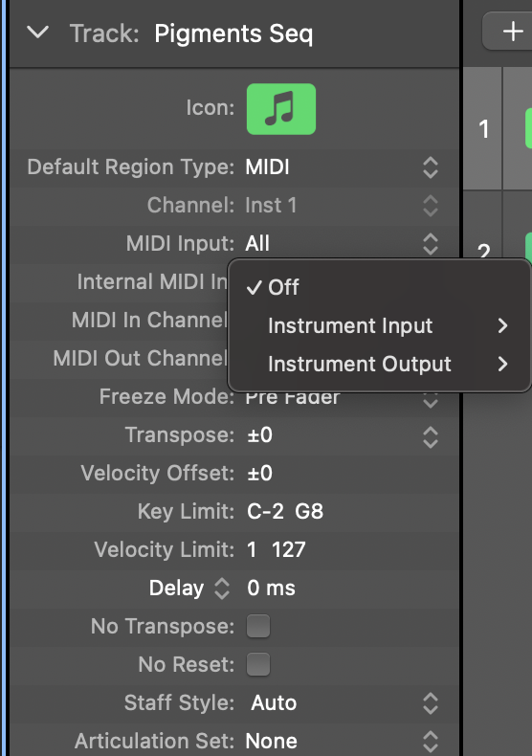The width and height of the screenshot is (532, 756).
Task: Open the MIDI Input All dropdown
Action: coord(342,243)
